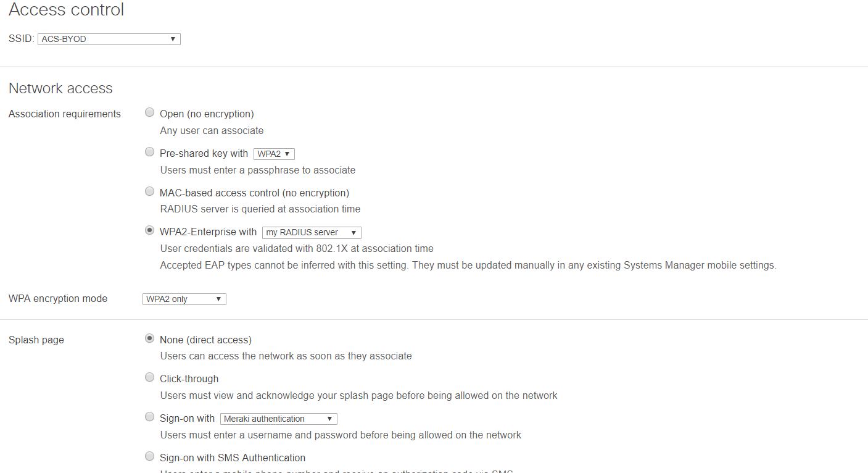Viewport: 868px width, 473px height.
Task: Select Sign-on with SMS Authentication
Action: pyautogui.click(x=149, y=456)
